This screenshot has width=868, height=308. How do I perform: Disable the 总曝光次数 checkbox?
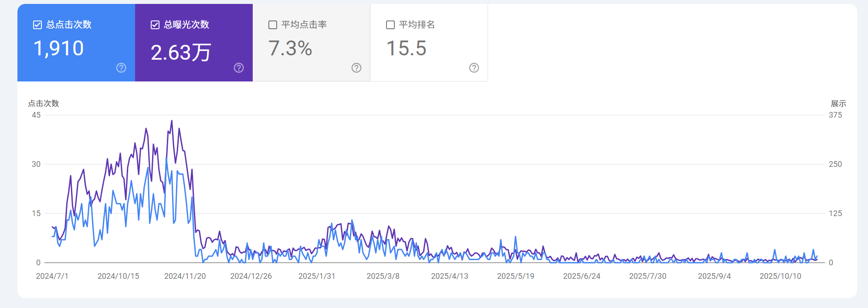(155, 25)
